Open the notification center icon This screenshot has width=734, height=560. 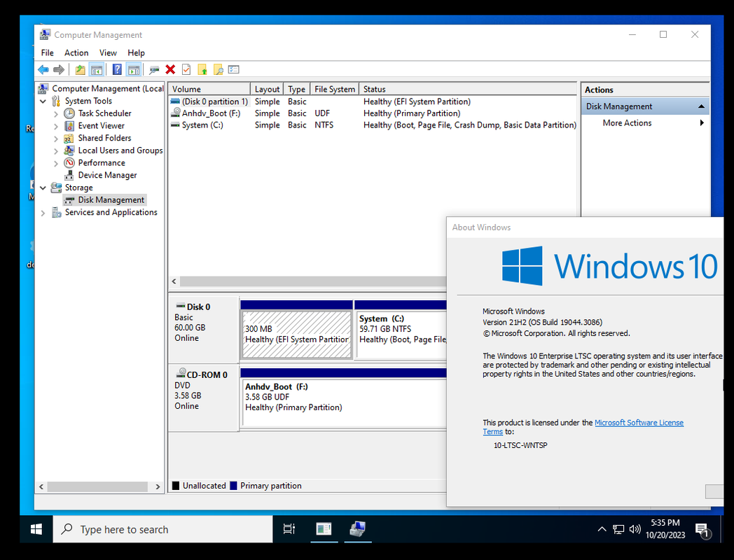pyautogui.click(x=702, y=530)
